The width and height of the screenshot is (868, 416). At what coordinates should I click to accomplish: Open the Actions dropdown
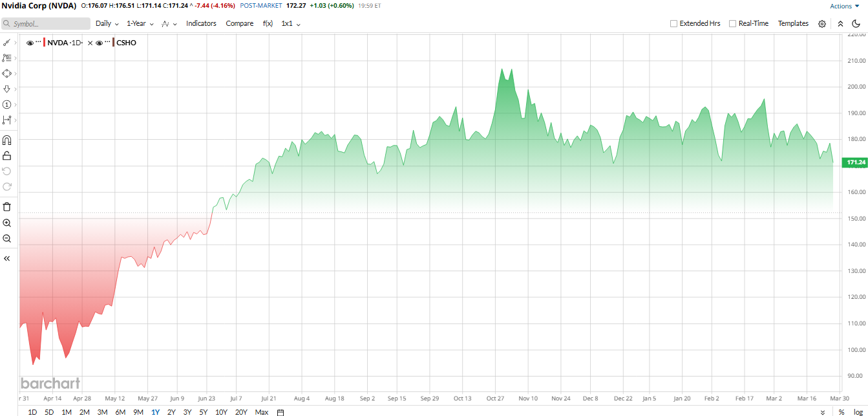click(845, 6)
